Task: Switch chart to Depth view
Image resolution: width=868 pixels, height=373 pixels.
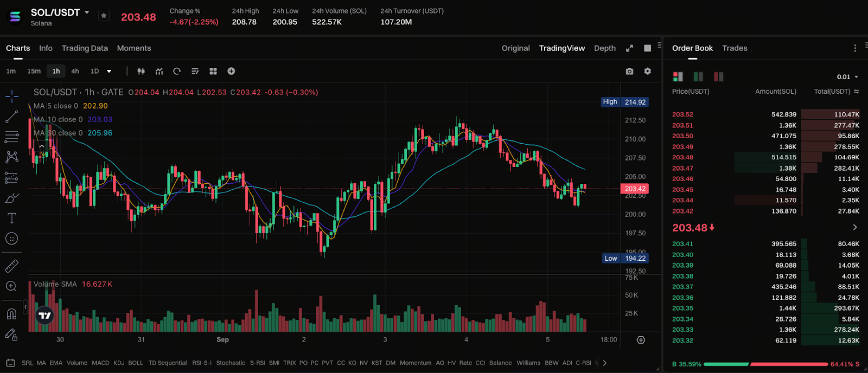Action: 605,48
